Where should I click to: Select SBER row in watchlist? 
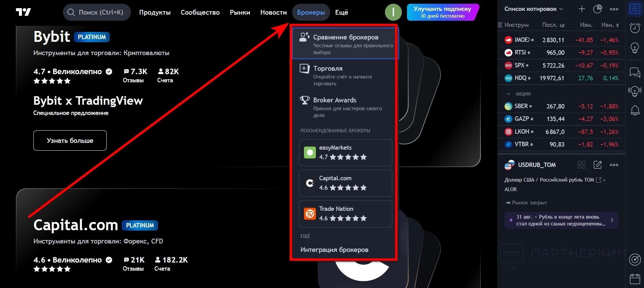pyautogui.click(x=561, y=106)
